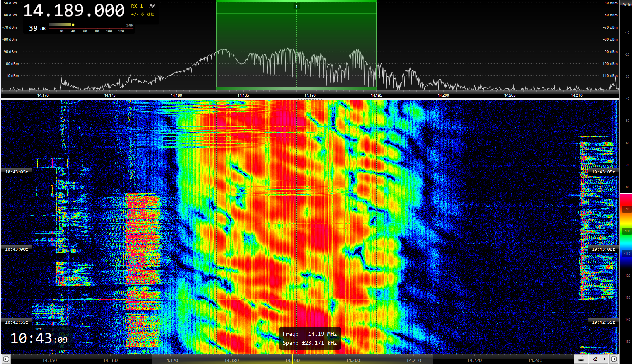
Task: Click the dotted splitter handle between spectrum and waterfall
Action: 310,99
